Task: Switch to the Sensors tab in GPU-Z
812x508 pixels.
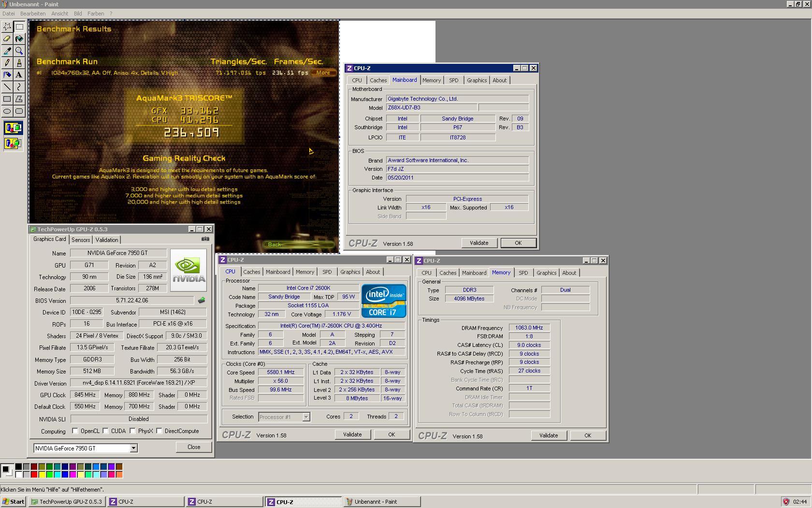Action: pyautogui.click(x=81, y=240)
